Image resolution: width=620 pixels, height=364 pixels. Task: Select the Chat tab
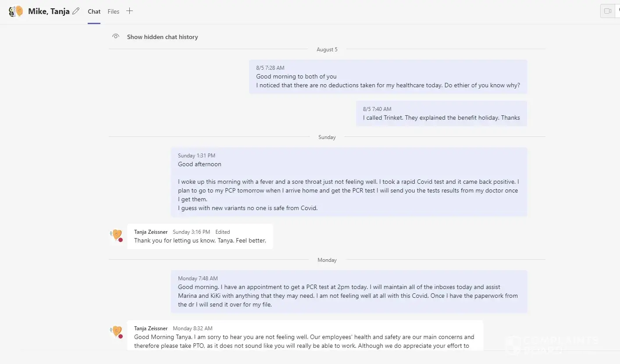point(94,11)
